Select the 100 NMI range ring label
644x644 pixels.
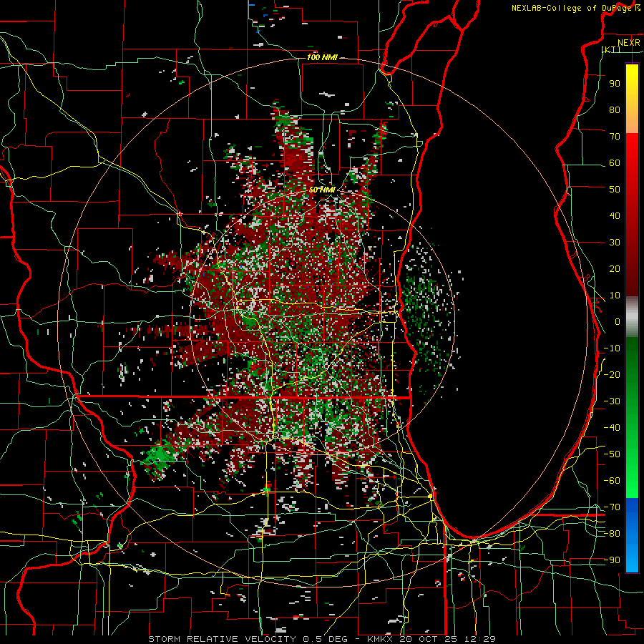pos(322,57)
